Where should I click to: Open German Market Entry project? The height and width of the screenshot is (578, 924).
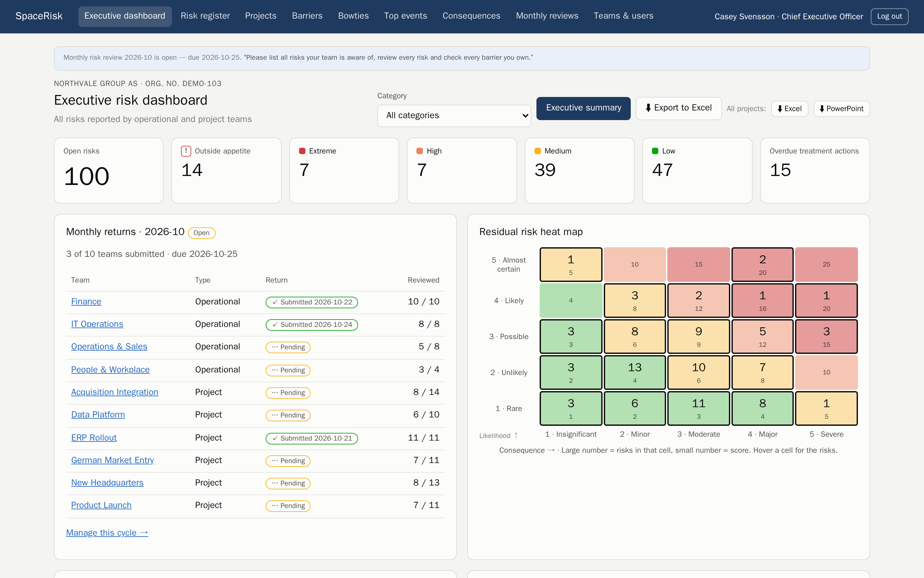(113, 460)
